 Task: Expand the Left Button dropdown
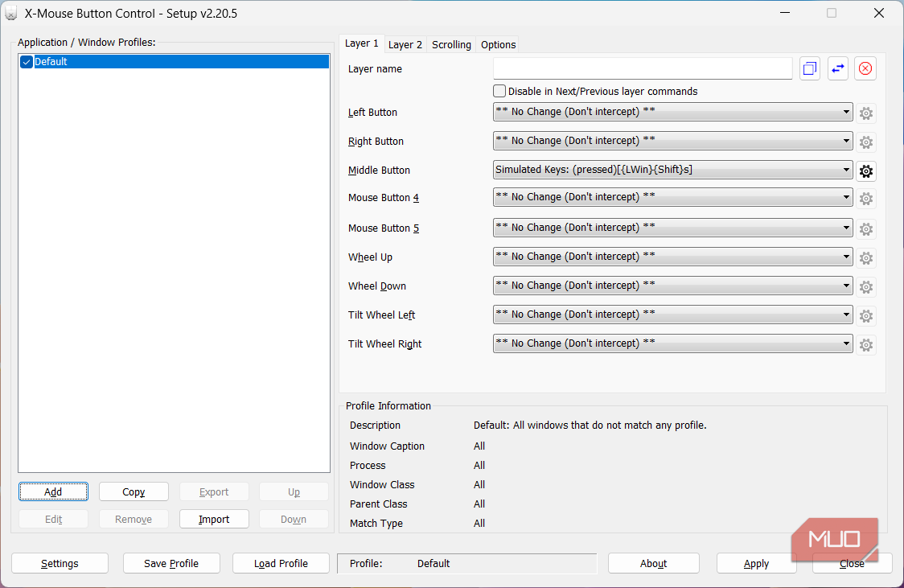point(673,112)
